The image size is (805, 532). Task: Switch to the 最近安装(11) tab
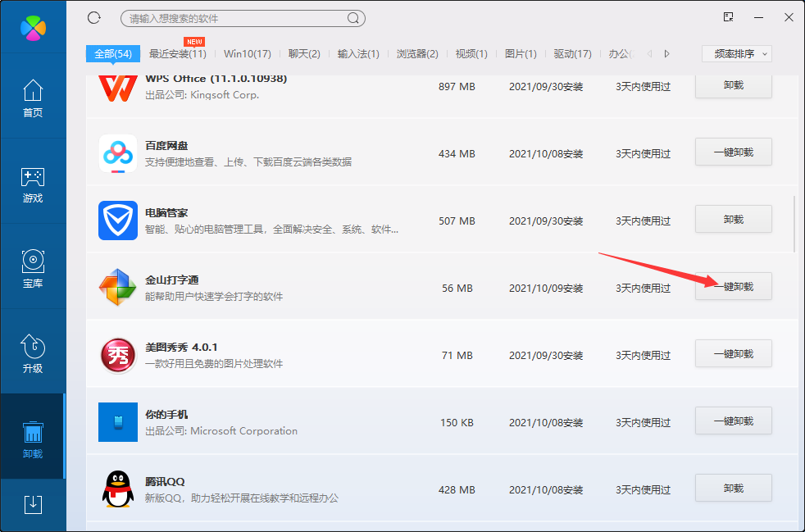point(178,54)
